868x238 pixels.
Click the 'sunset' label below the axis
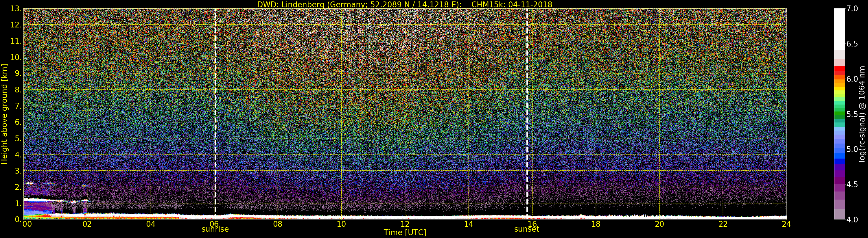526,229
